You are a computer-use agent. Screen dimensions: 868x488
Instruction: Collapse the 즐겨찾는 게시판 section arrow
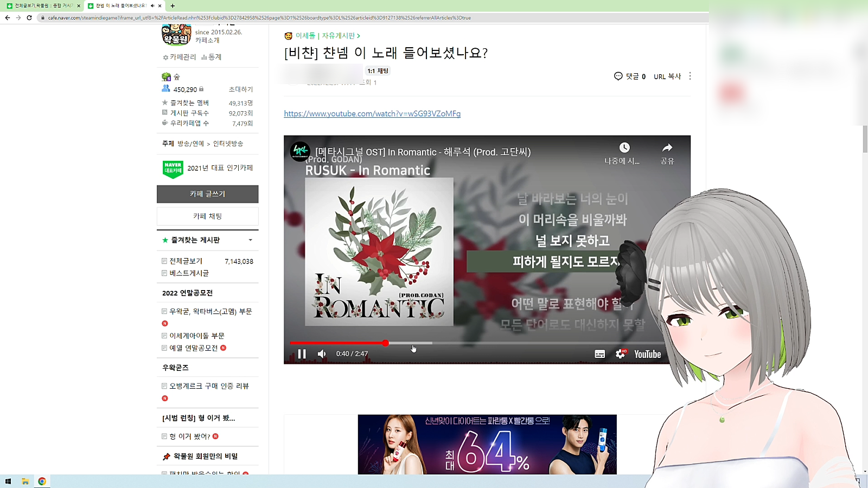coord(250,240)
